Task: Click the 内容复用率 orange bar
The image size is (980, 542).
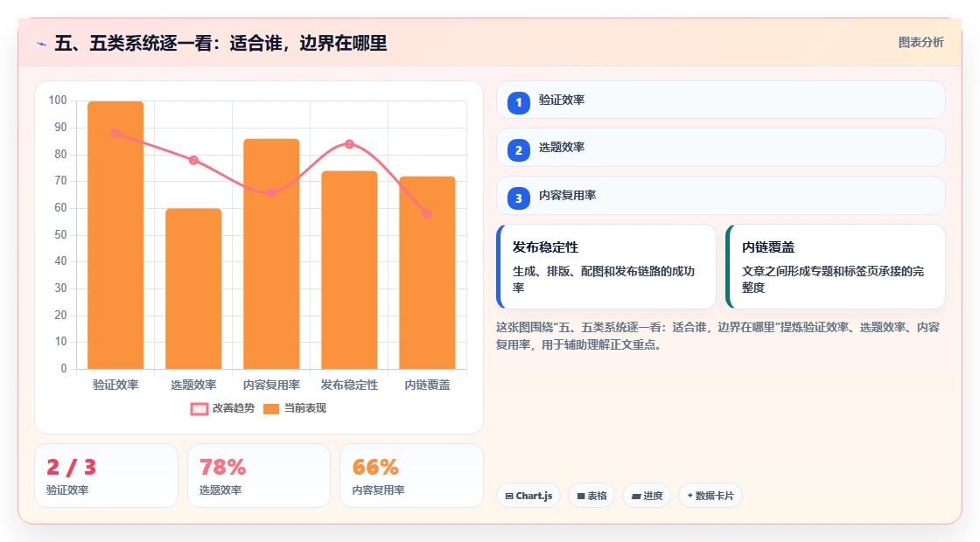Action: coord(271,254)
